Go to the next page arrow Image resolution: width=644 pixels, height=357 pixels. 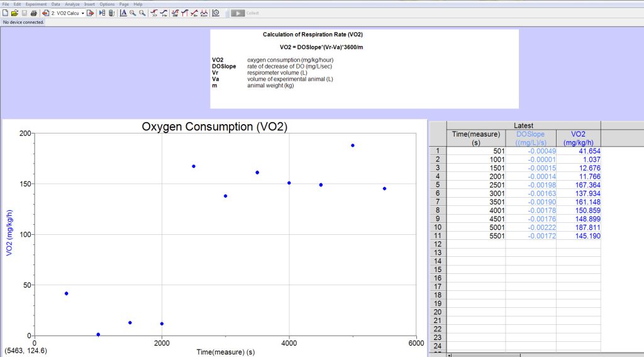(x=90, y=13)
